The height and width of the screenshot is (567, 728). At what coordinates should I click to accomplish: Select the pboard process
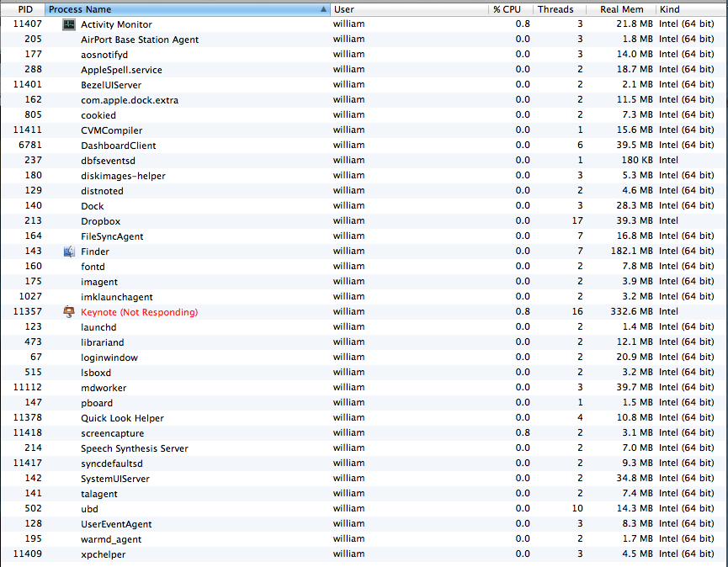pos(97,403)
